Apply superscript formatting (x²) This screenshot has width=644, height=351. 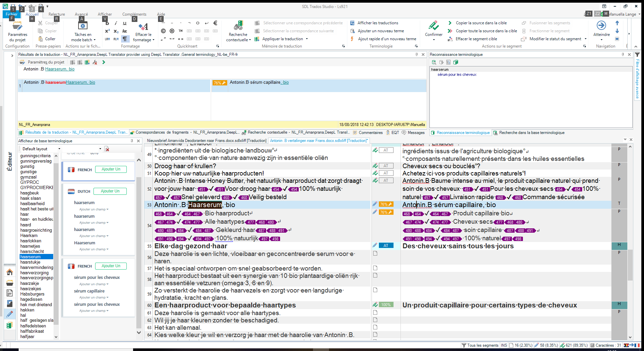pos(107,31)
